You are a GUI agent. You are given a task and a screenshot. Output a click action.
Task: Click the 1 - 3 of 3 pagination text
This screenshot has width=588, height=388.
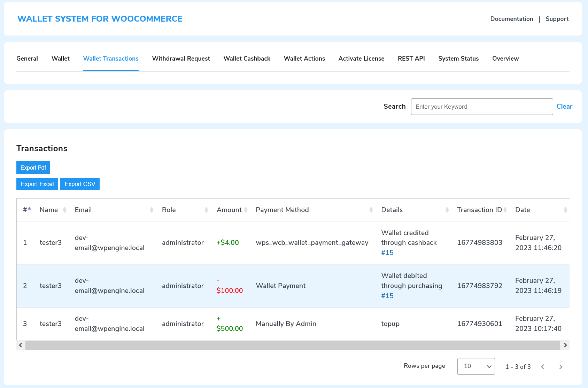(x=518, y=367)
